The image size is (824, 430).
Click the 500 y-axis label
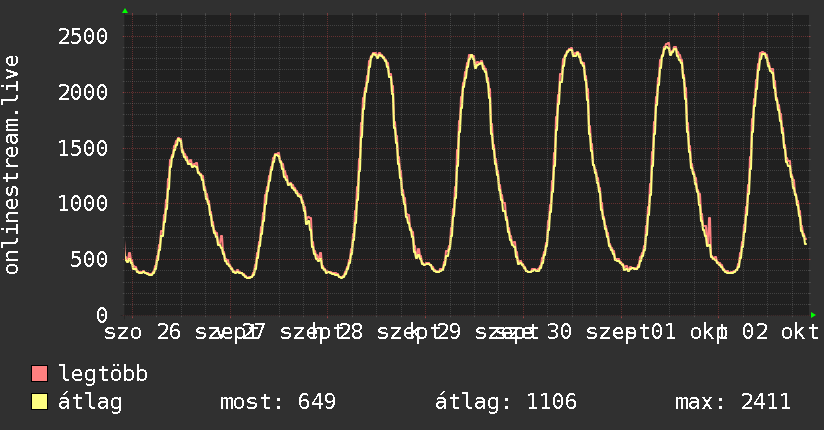pyautogui.click(x=89, y=259)
